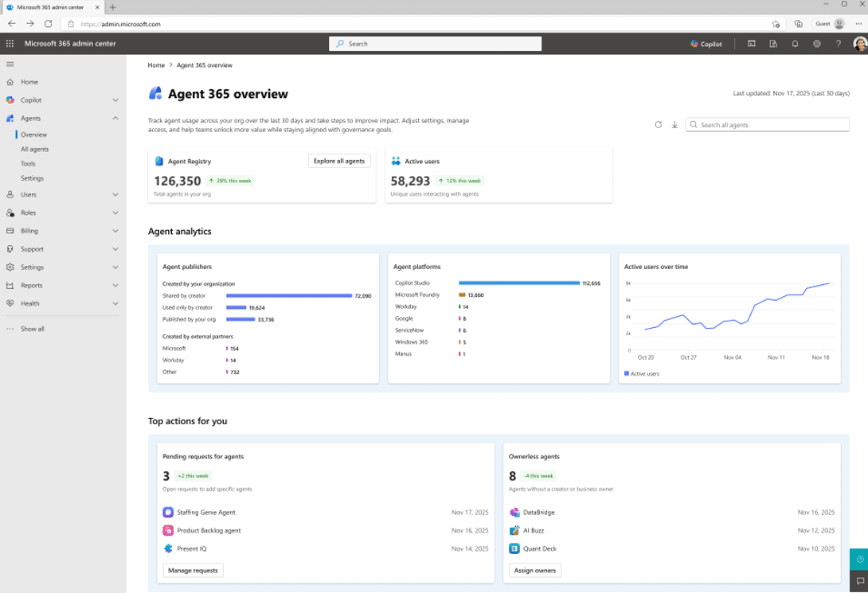
Task: Click the Explore all agents button
Action: [338, 160]
